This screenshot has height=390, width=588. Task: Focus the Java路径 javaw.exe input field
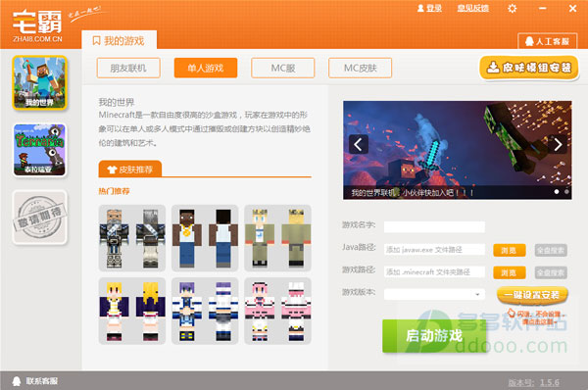tap(434, 249)
